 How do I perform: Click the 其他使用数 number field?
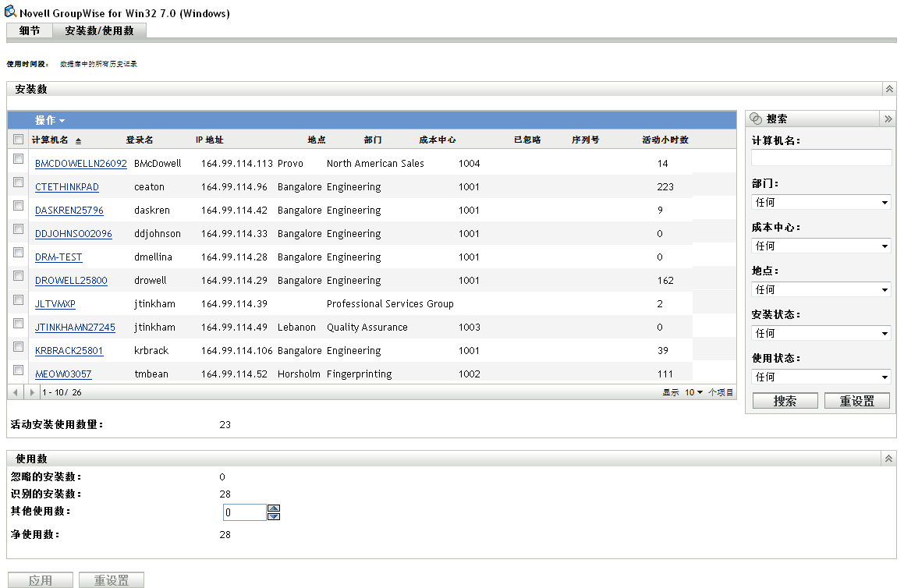tap(244, 512)
